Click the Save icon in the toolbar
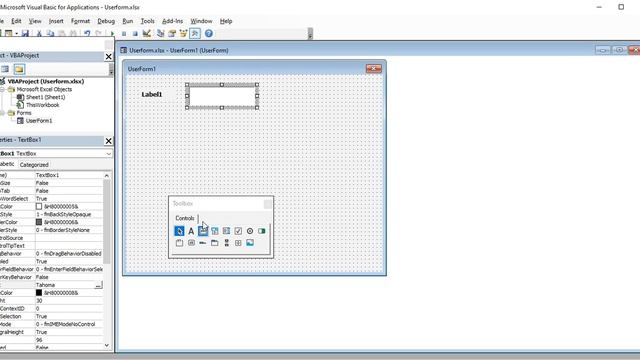The width and height of the screenshot is (640, 360). click(x=25, y=33)
